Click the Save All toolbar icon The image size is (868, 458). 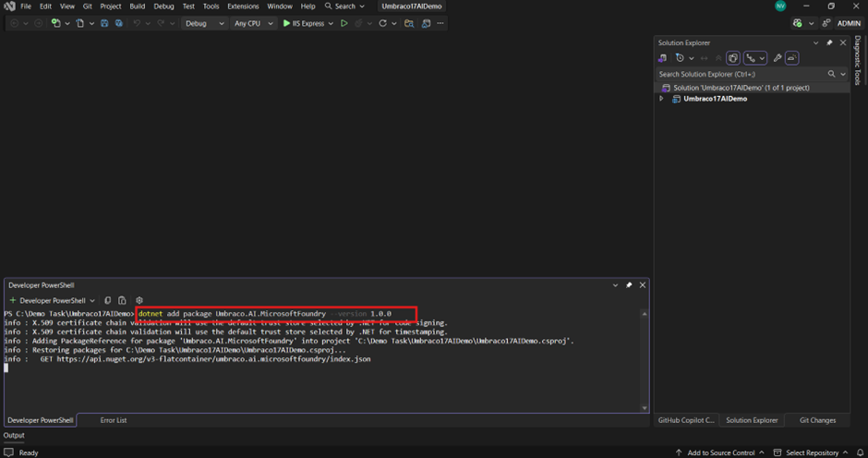118,23
